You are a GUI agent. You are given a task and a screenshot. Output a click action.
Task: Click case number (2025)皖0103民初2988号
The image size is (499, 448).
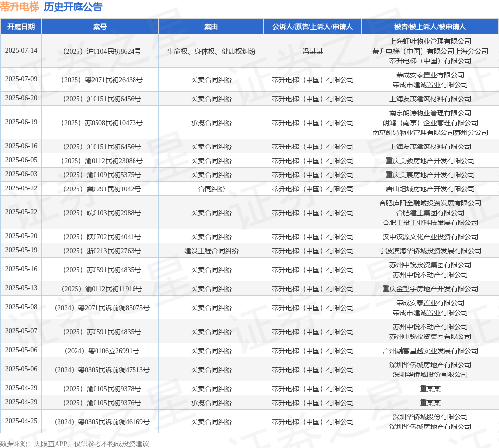(x=102, y=213)
